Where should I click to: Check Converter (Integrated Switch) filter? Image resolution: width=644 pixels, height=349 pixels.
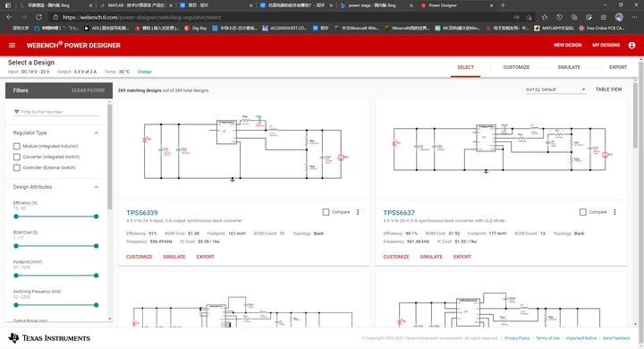[x=17, y=157]
